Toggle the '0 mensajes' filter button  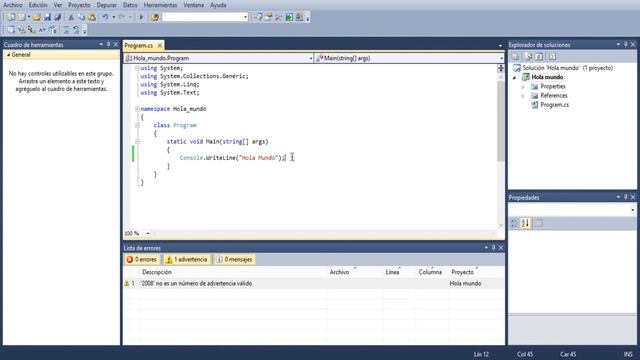(234, 260)
